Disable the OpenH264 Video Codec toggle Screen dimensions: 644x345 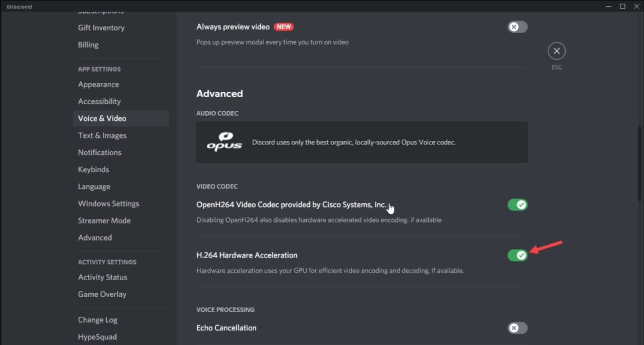coord(517,205)
